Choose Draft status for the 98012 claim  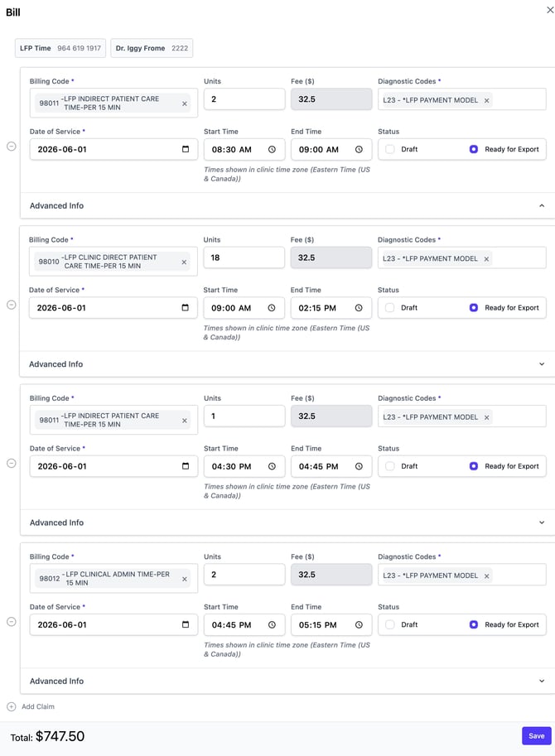pos(390,625)
